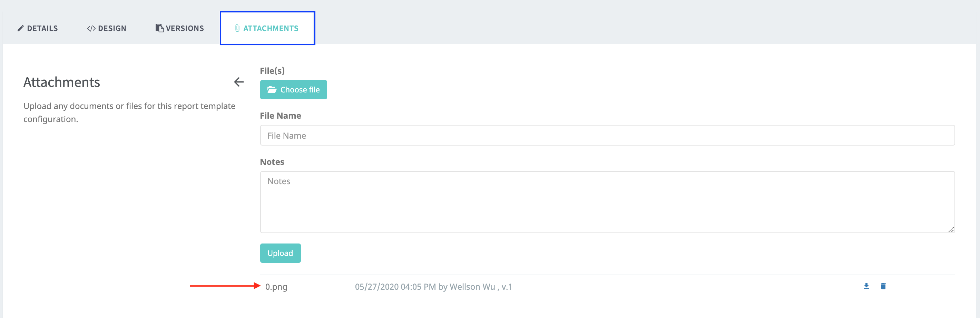The height and width of the screenshot is (318, 980).
Task: Focus the File Name input field
Action: [x=607, y=136]
